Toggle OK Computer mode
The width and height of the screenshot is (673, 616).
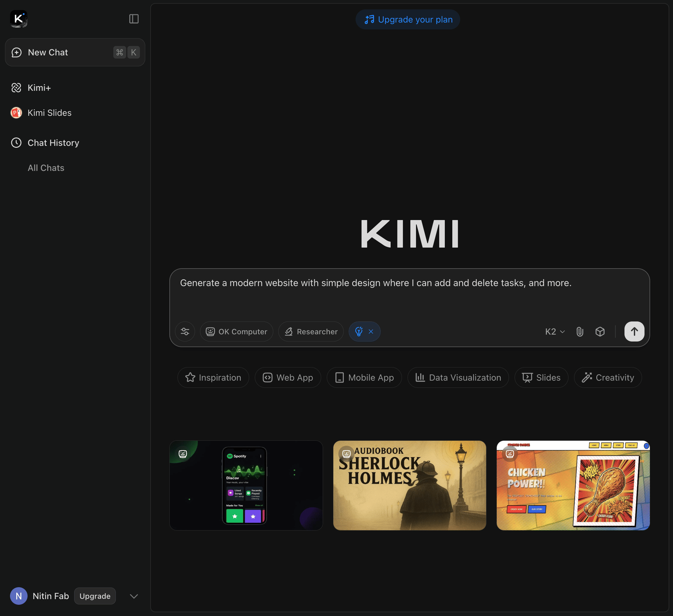[x=236, y=331]
